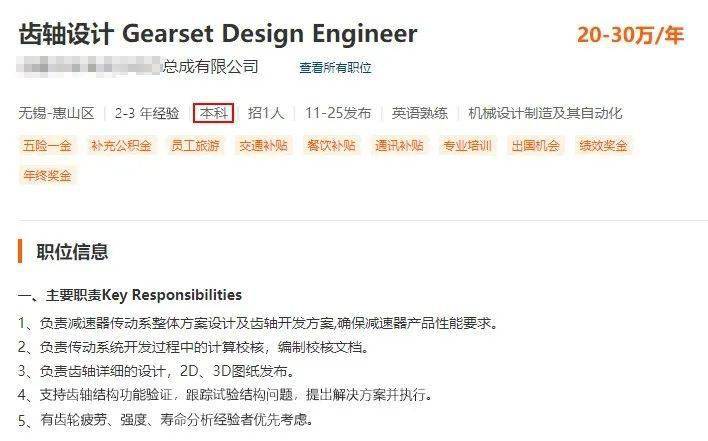Image resolution: width=708 pixels, height=441 pixels.
Task: Click the 机械设计制造及其自动化 major label
Action: click(545, 113)
